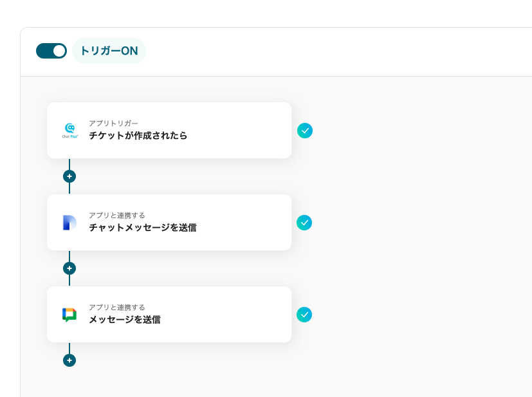The width and height of the screenshot is (532, 397).
Task: Click the アプリトリガー label
Action: (x=113, y=123)
